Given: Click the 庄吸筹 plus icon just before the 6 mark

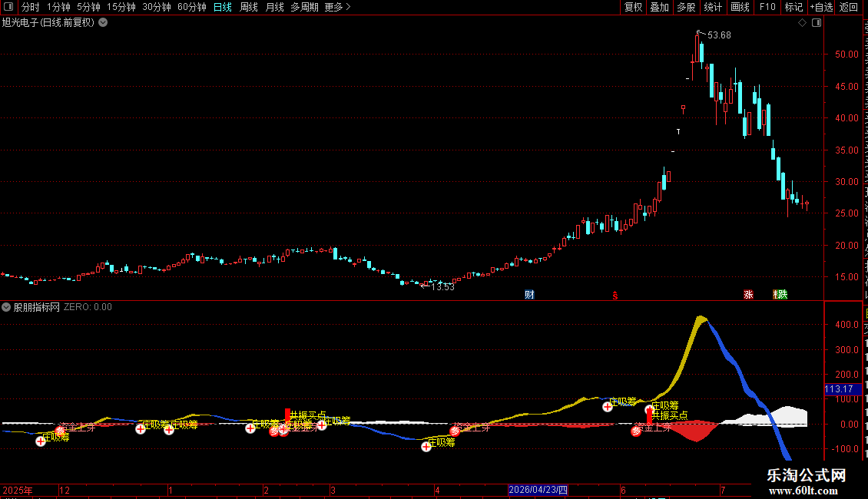Looking at the screenshot, I should tap(608, 407).
